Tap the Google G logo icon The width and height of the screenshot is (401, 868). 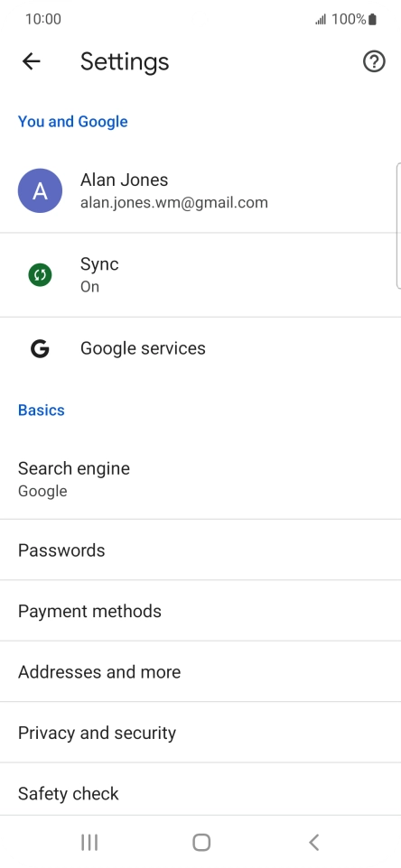(x=40, y=349)
